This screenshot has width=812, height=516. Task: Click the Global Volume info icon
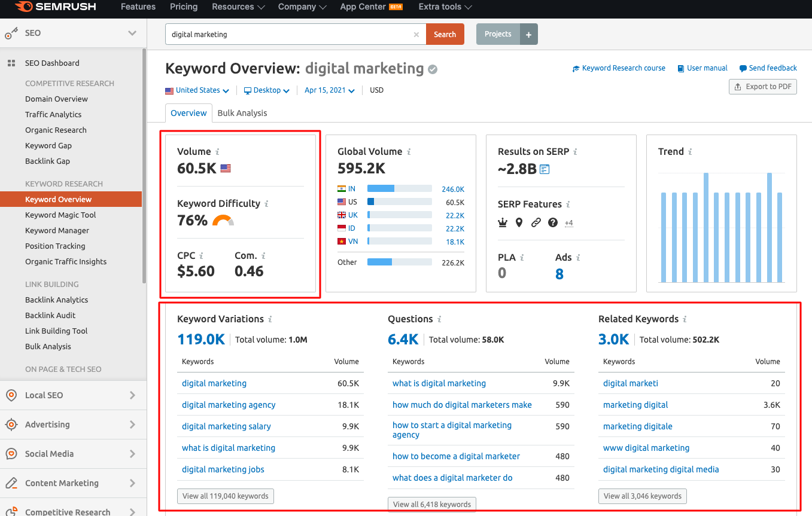tap(409, 152)
